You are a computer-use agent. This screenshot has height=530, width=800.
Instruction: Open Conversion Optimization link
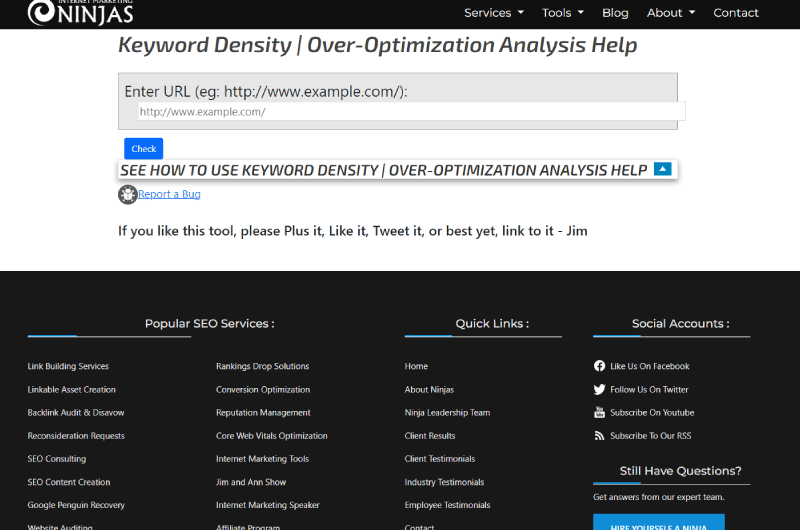click(x=263, y=390)
